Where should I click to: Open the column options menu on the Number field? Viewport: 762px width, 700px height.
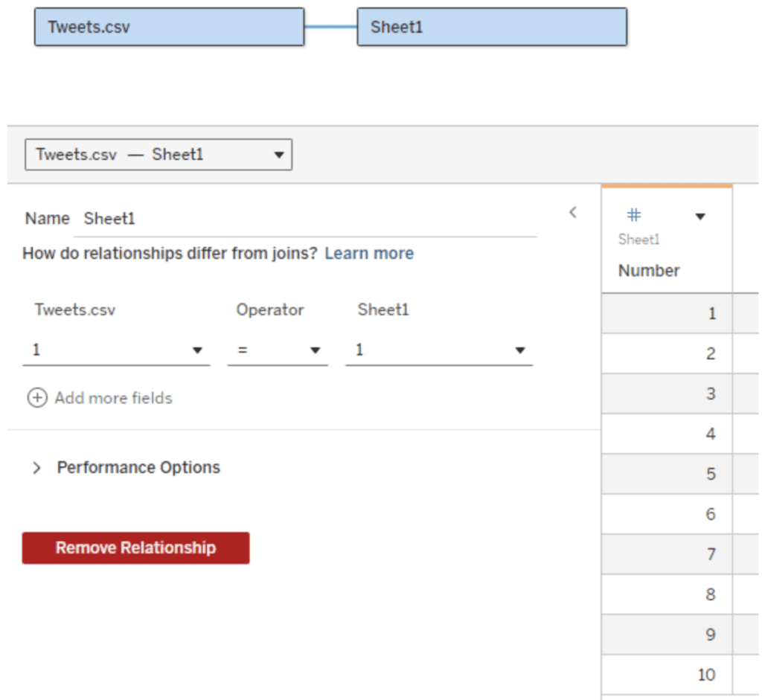(700, 216)
